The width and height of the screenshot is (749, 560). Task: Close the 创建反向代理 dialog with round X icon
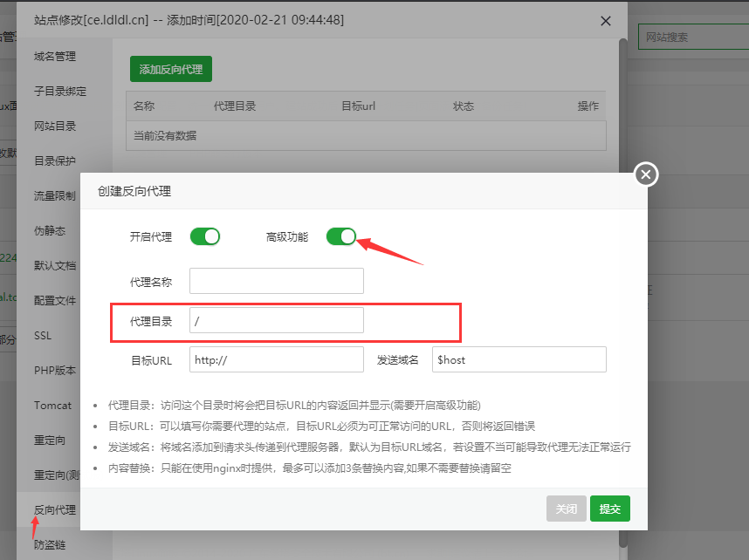click(x=645, y=174)
